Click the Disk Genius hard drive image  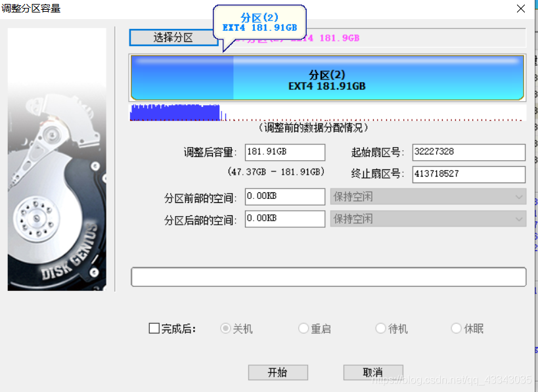point(57,160)
